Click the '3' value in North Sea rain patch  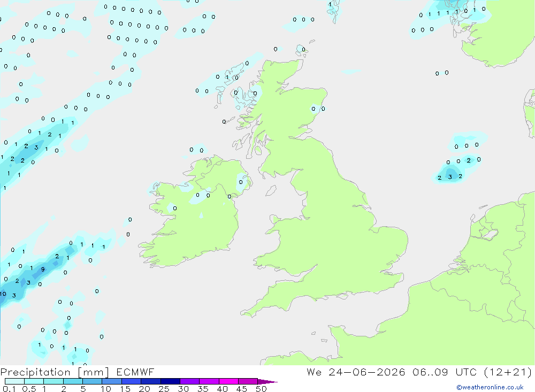point(450,176)
